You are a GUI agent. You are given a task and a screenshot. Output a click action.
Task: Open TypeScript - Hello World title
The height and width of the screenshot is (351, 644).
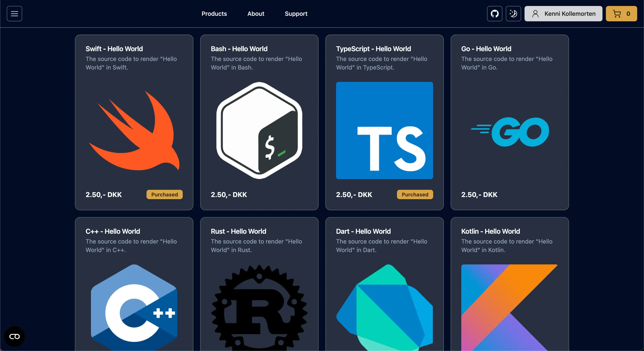tap(374, 49)
